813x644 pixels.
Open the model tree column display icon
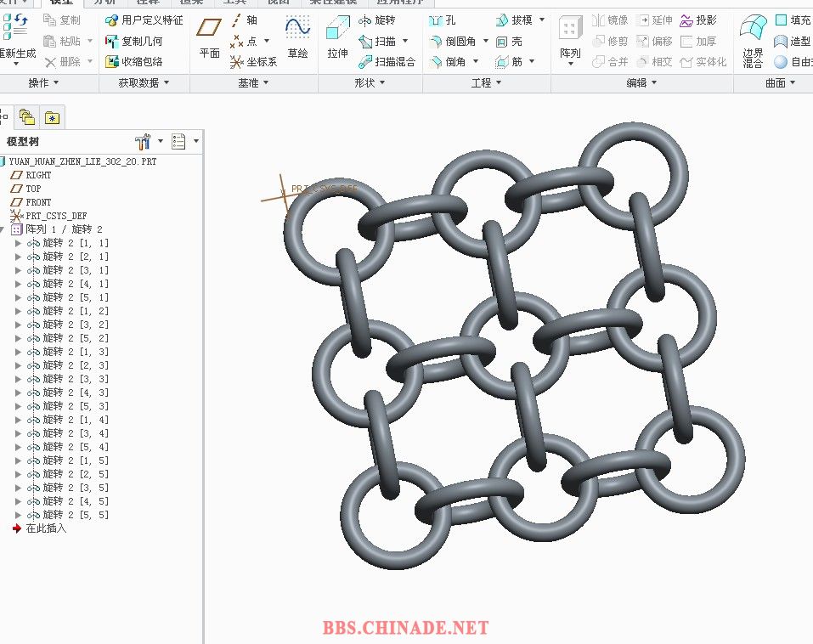[x=178, y=141]
